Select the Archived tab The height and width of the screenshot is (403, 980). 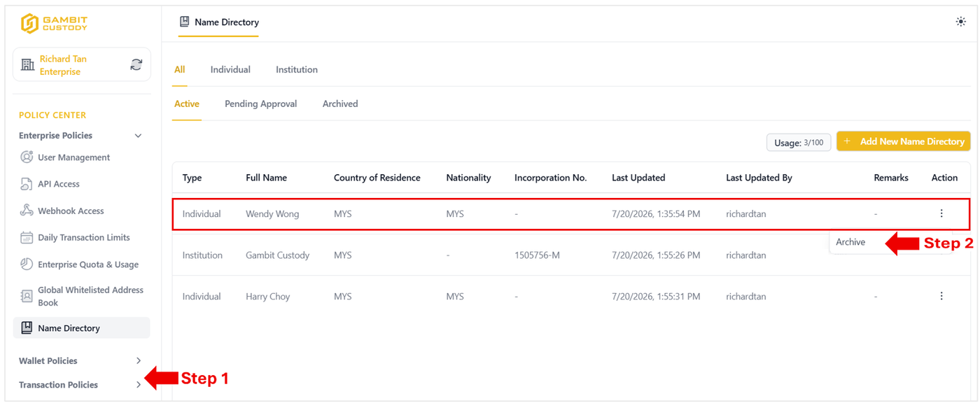pyautogui.click(x=340, y=104)
